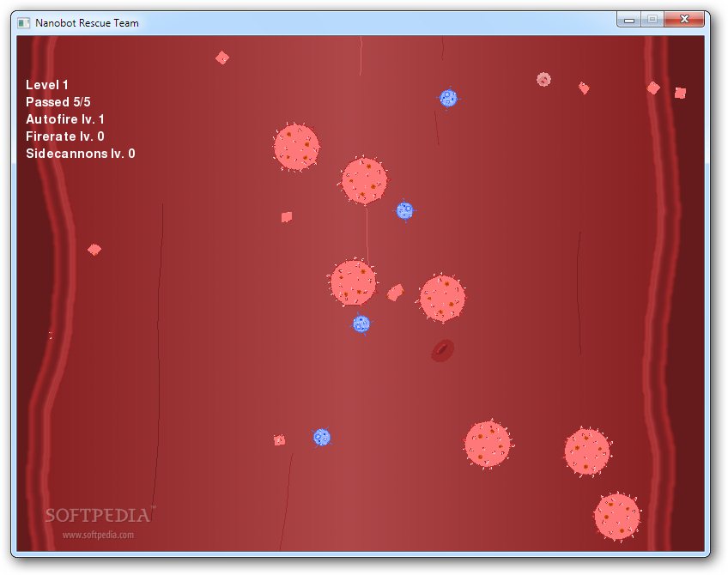Click the dark red blood cell
The image size is (728, 575).
[442, 350]
